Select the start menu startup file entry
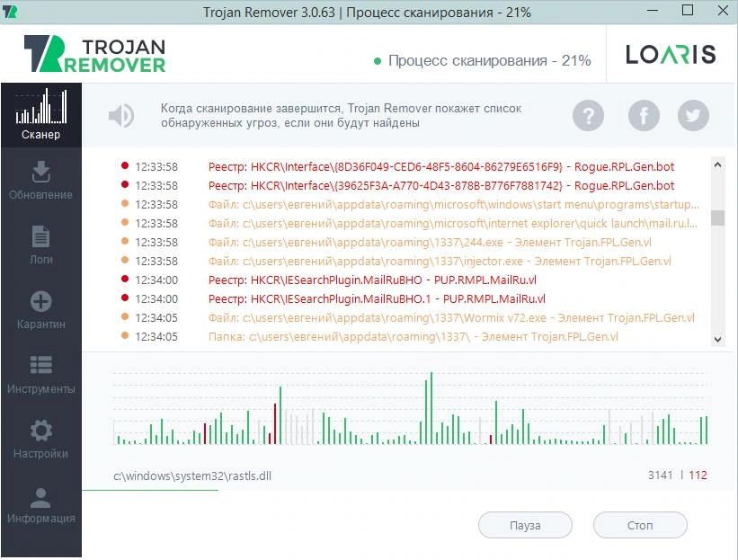Image resolution: width=738 pixels, height=560 pixels. [408, 204]
